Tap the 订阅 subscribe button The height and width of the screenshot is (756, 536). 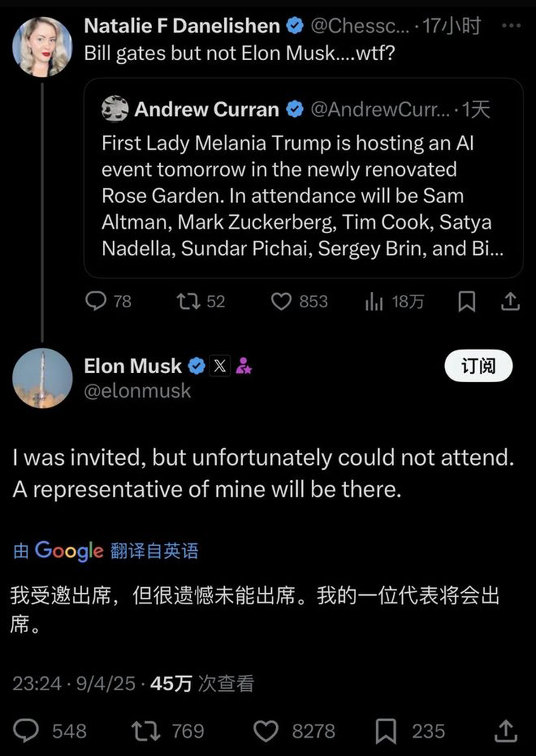click(x=478, y=366)
